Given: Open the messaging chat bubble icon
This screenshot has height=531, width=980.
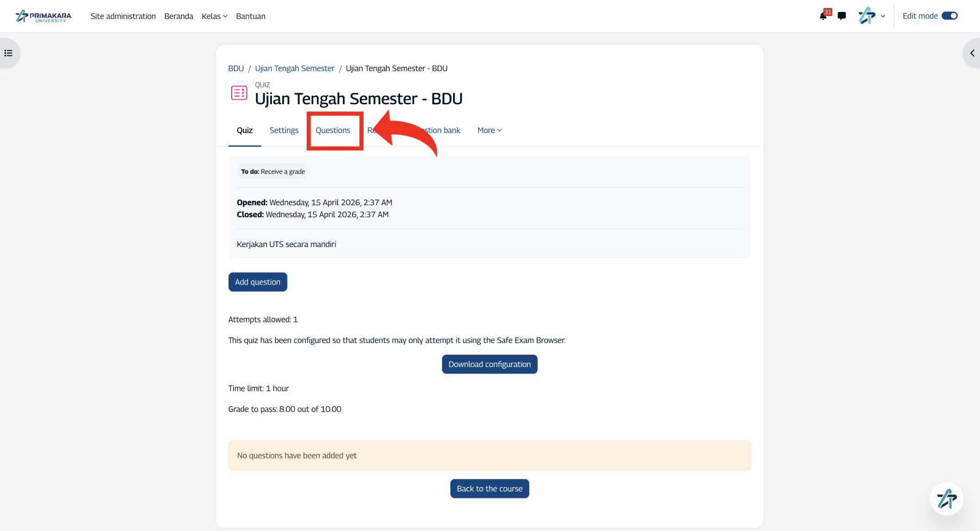Looking at the screenshot, I should (842, 16).
